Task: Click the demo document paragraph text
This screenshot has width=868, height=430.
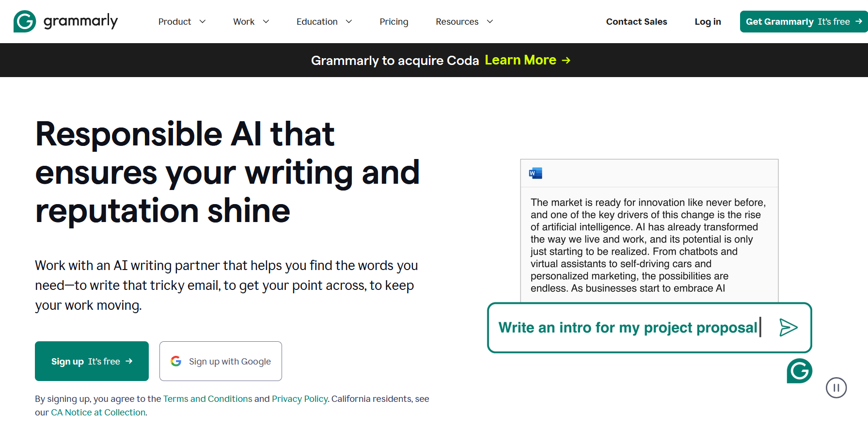Action: 648,245
